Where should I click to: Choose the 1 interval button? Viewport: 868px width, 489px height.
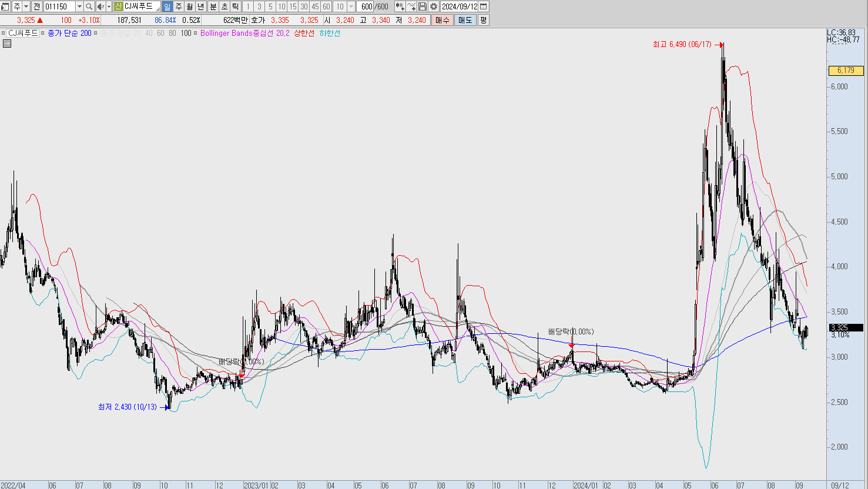(x=247, y=6)
